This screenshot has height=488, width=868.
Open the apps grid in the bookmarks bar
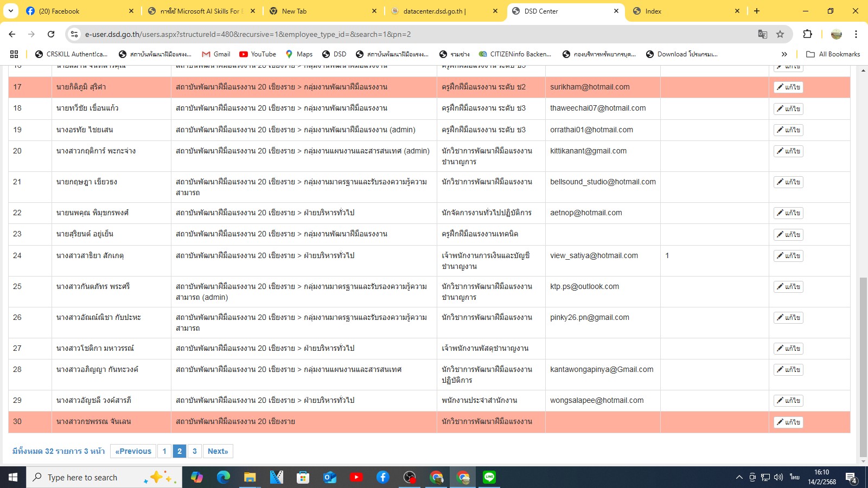point(14,54)
